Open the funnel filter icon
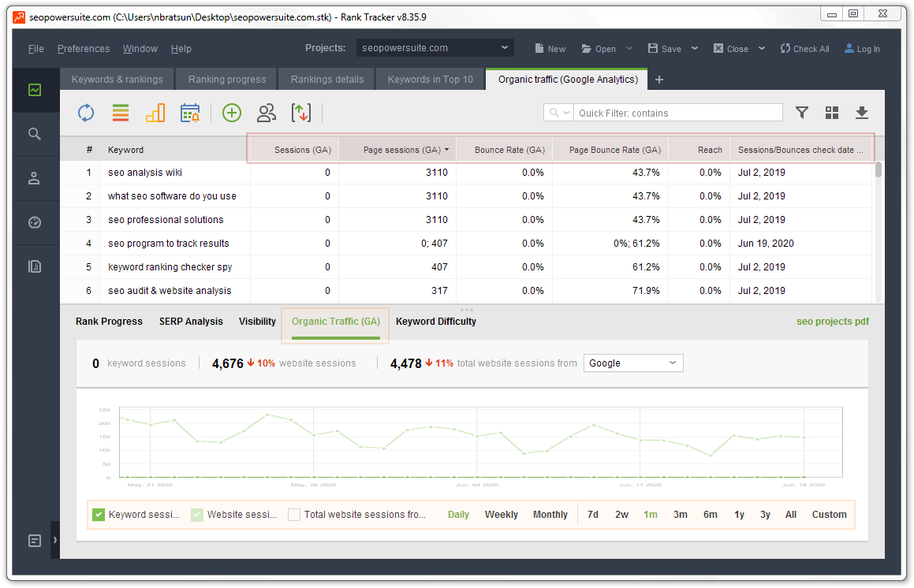This screenshot has width=914, height=588. click(x=802, y=113)
